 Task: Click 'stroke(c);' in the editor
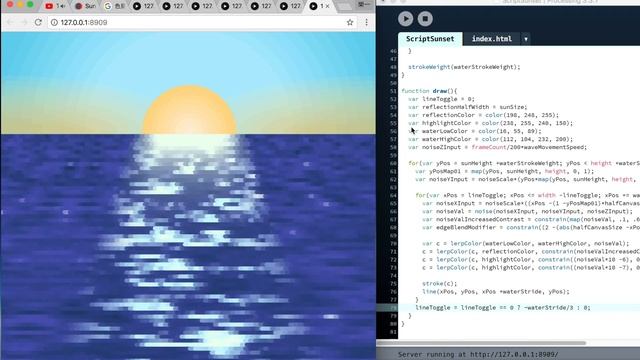[x=440, y=284]
